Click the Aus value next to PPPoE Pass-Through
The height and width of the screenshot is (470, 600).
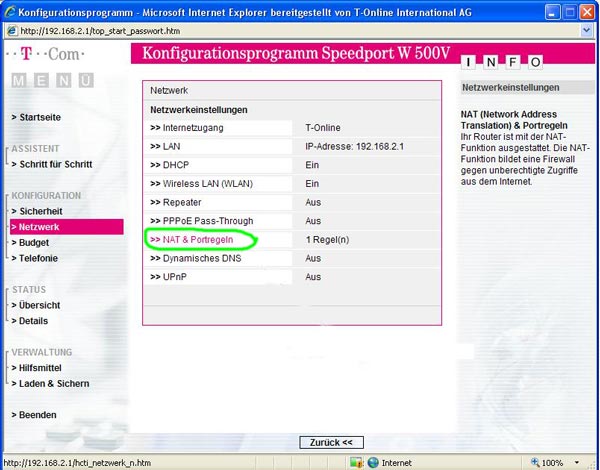[x=313, y=221]
